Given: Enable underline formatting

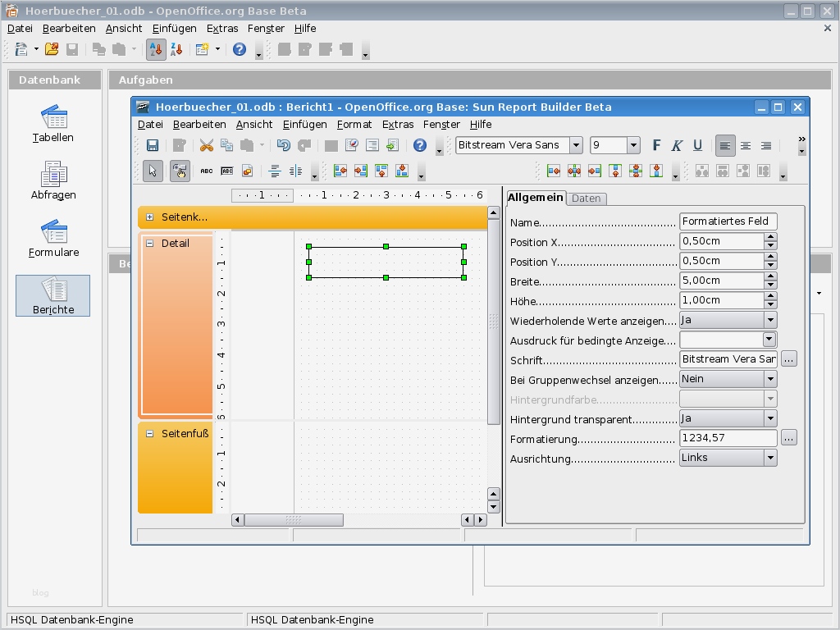Looking at the screenshot, I should pyautogui.click(x=697, y=145).
